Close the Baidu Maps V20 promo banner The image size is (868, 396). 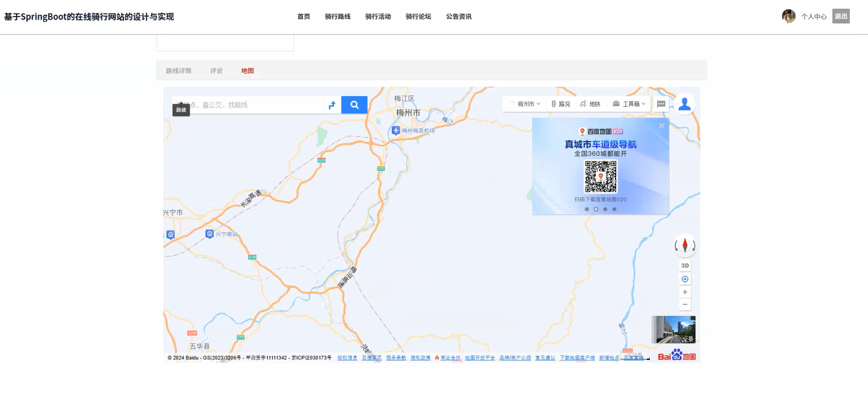click(661, 125)
